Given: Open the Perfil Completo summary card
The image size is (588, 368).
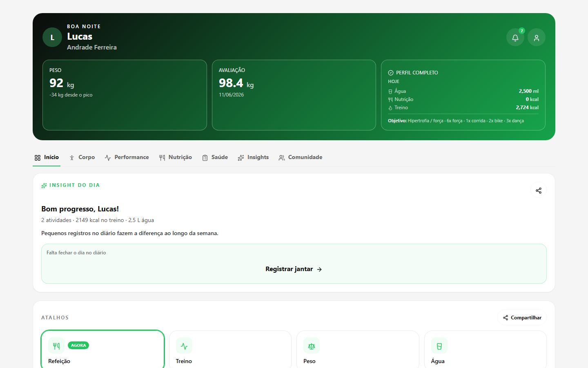Looking at the screenshot, I should click(x=463, y=95).
